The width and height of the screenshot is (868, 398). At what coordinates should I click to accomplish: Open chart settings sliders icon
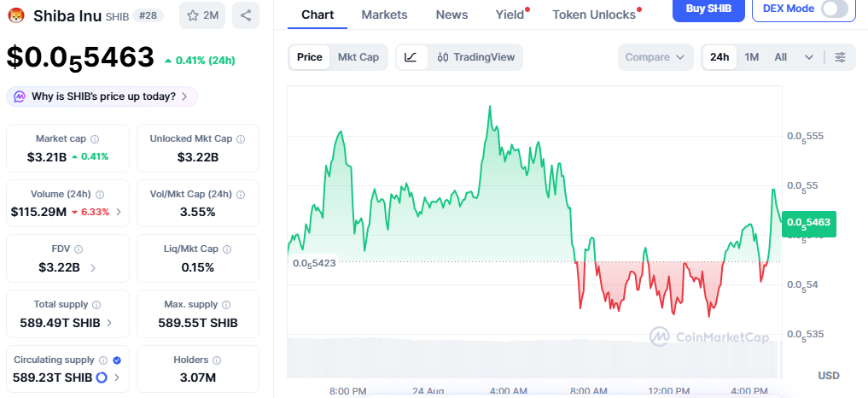coord(841,57)
